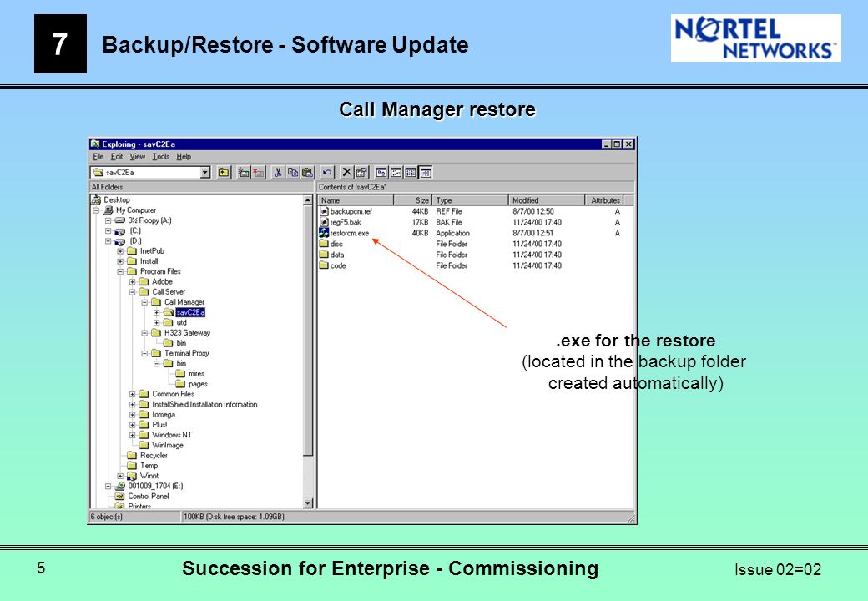The height and width of the screenshot is (601, 868).
Task: Click the Undo arrow icon
Action: point(327,173)
